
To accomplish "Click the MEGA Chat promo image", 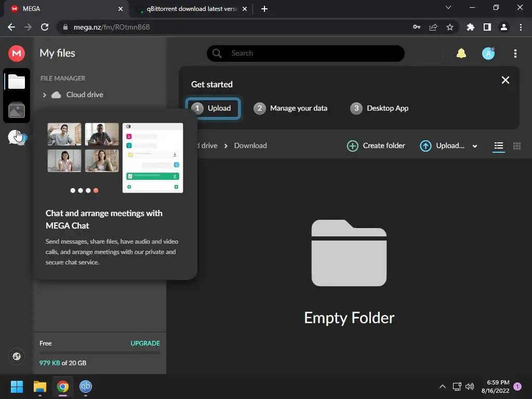I will pyautogui.click(x=115, y=158).
